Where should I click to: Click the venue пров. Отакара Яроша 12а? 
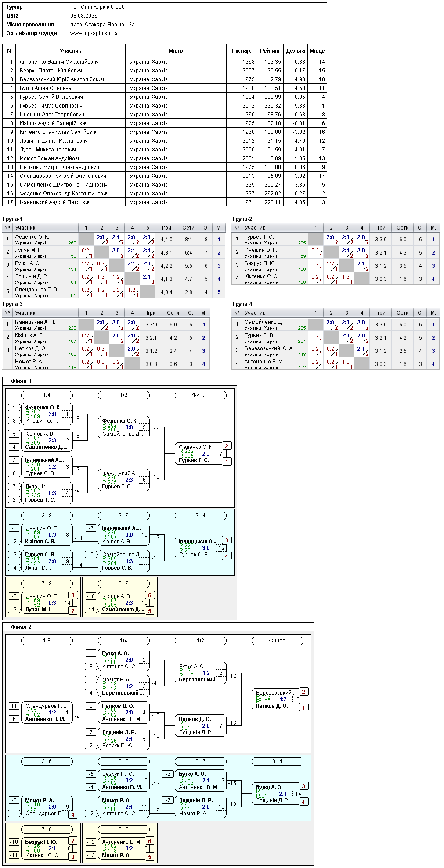(102, 25)
